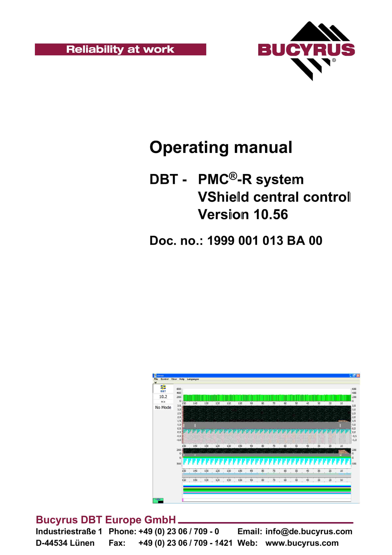Open the View menu
392x555 pixels.
coord(174,379)
